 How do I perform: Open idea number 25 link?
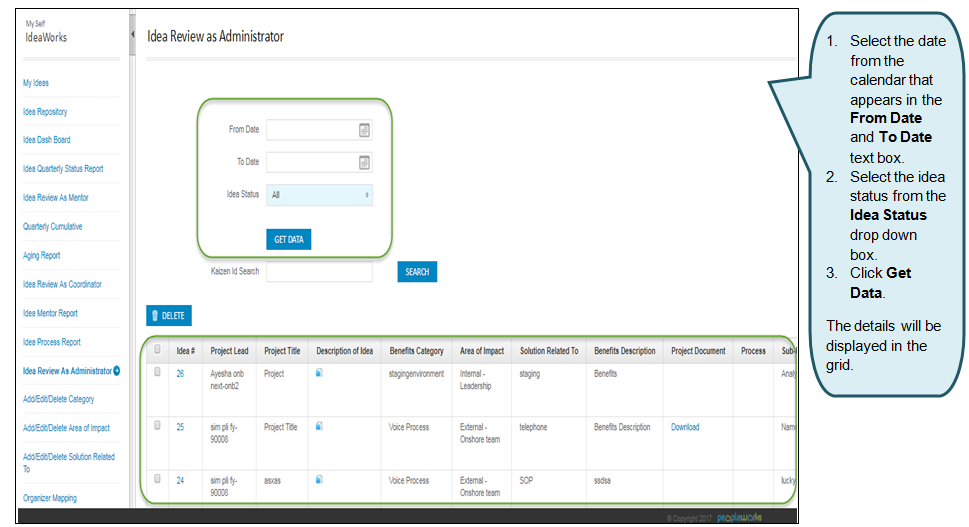pyautogui.click(x=180, y=427)
